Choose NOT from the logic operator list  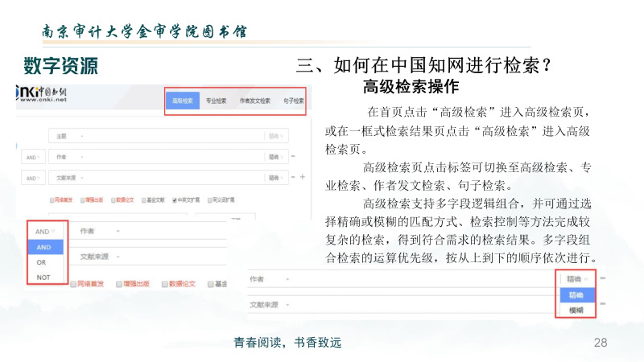pyautogui.click(x=43, y=277)
